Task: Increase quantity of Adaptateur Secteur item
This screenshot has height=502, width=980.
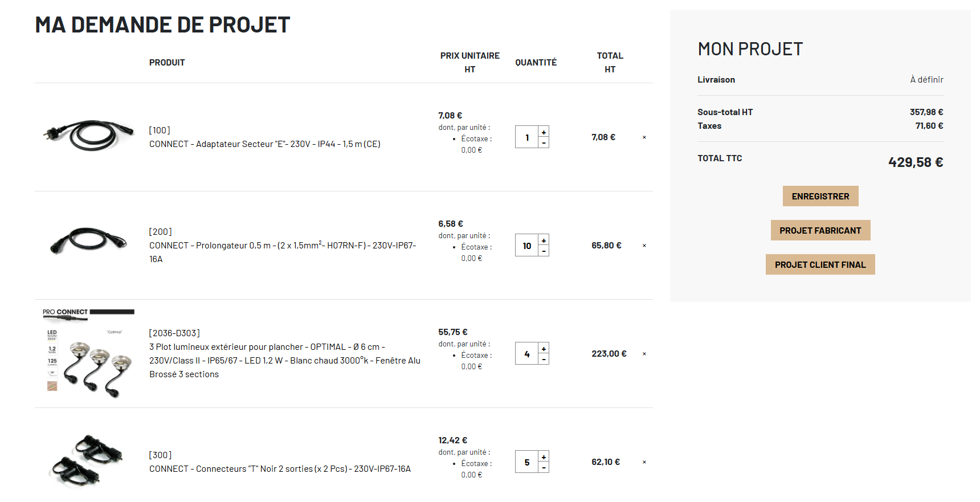Action: pos(544,132)
